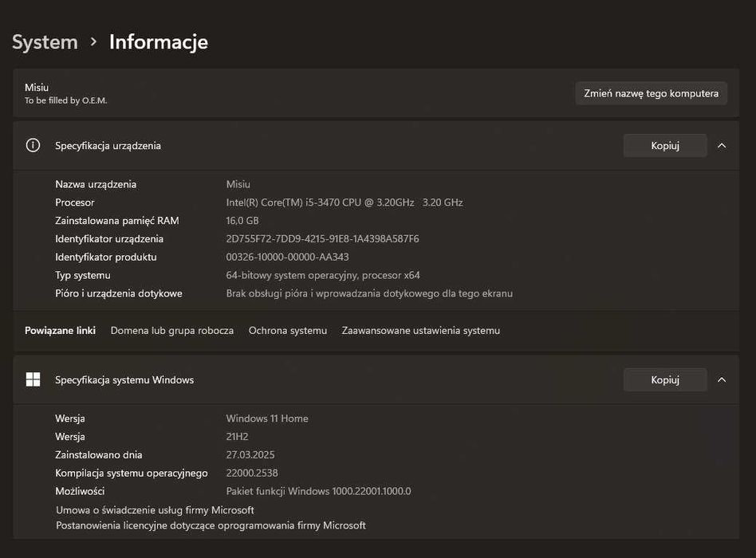756x558 pixels.
Task: Open Zaawansowane ustawienia systemu link
Action: coord(421,330)
